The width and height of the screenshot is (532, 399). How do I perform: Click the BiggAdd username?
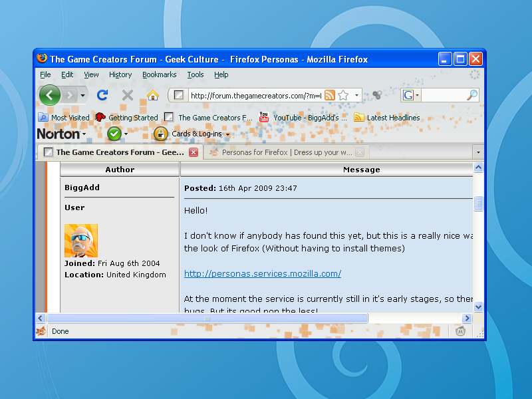point(82,188)
